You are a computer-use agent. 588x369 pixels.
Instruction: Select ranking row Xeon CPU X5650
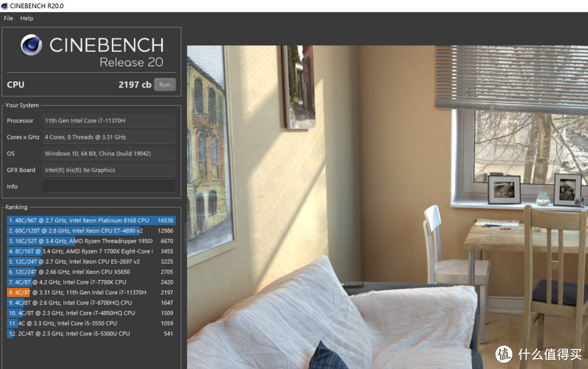click(x=91, y=272)
